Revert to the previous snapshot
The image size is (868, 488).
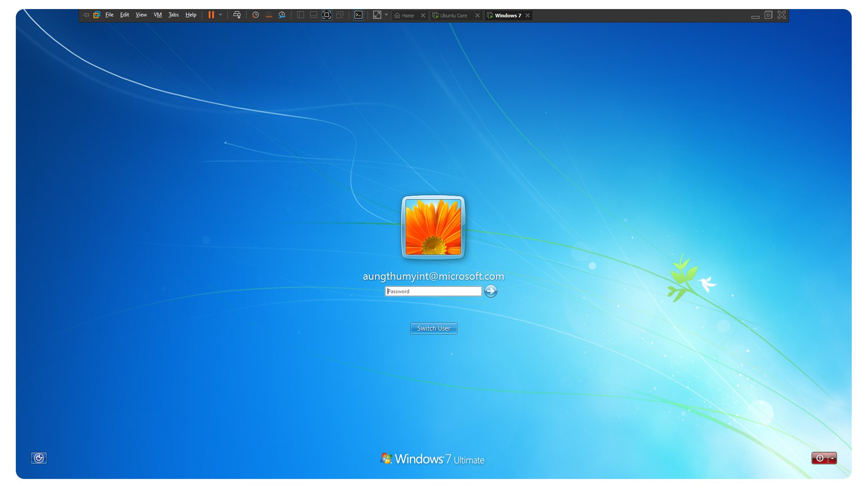(269, 15)
